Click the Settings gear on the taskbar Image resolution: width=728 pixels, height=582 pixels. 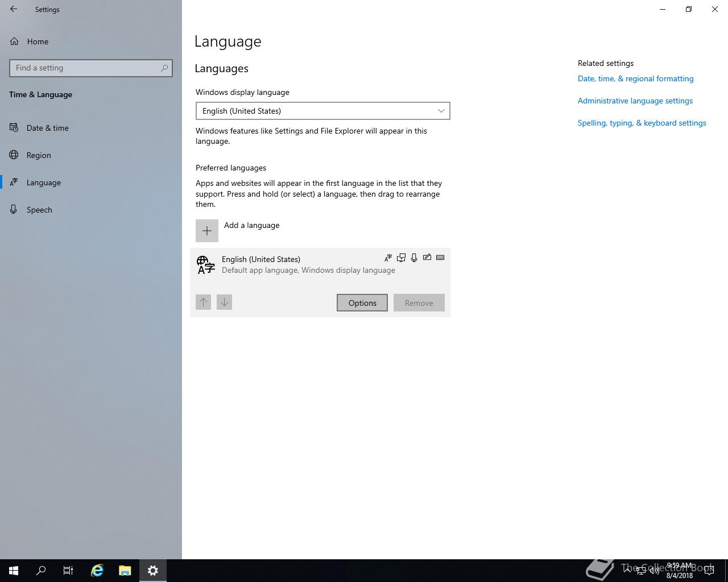153,571
